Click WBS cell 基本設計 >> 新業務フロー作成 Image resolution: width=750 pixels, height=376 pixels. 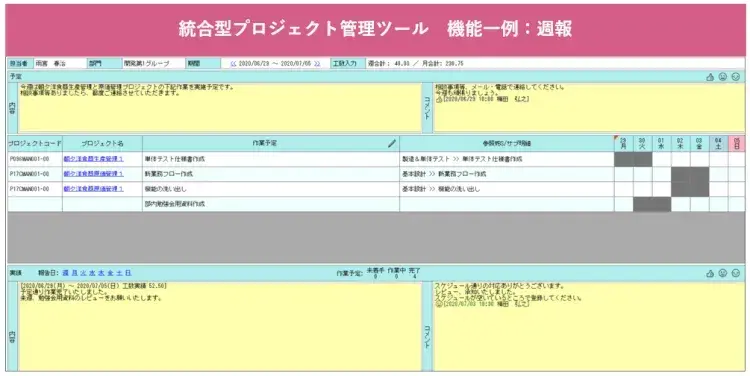click(x=507, y=174)
